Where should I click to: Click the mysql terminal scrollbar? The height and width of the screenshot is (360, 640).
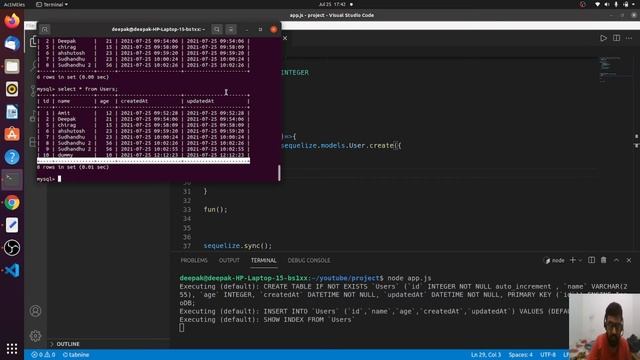[279, 173]
